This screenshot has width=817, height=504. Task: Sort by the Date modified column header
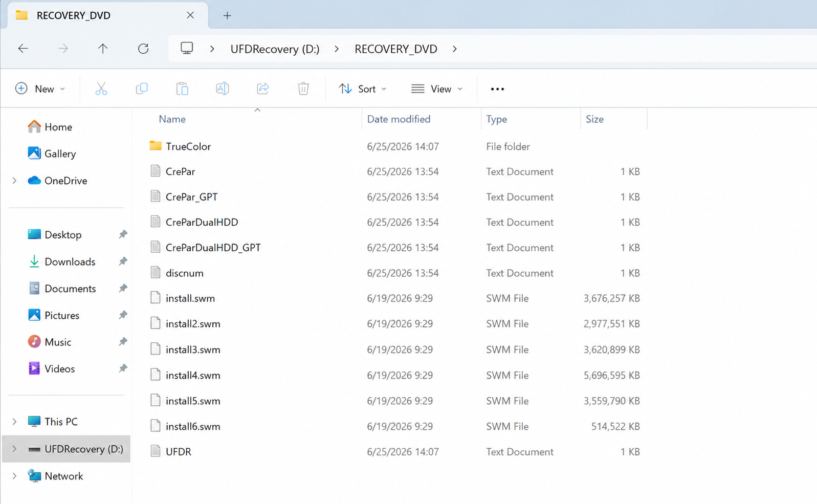coord(399,119)
